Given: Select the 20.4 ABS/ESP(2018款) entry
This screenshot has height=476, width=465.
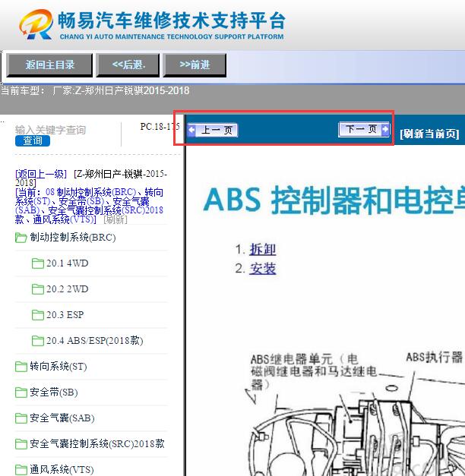Looking at the screenshot, I should coord(94,341).
